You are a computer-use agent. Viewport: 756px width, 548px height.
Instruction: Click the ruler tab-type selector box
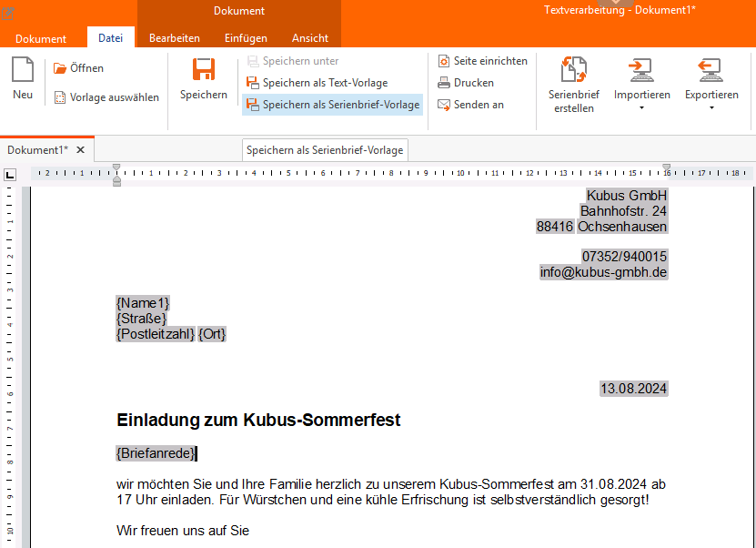tap(10, 175)
